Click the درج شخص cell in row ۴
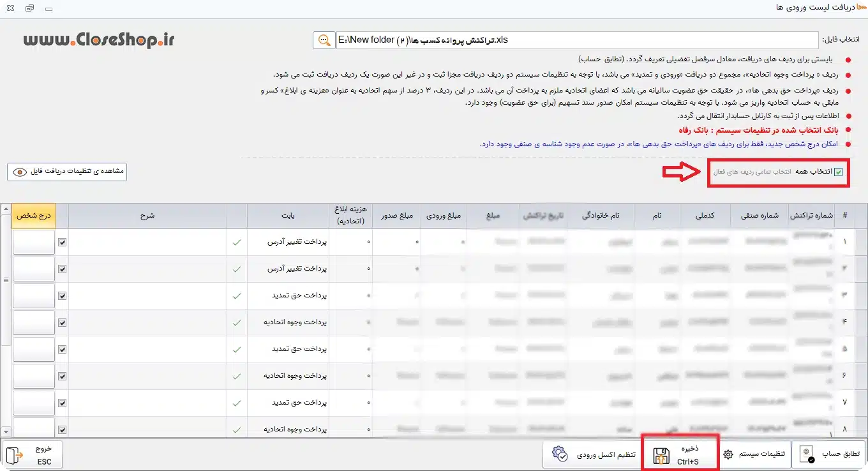This screenshot has height=471, width=868. [34, 323]
